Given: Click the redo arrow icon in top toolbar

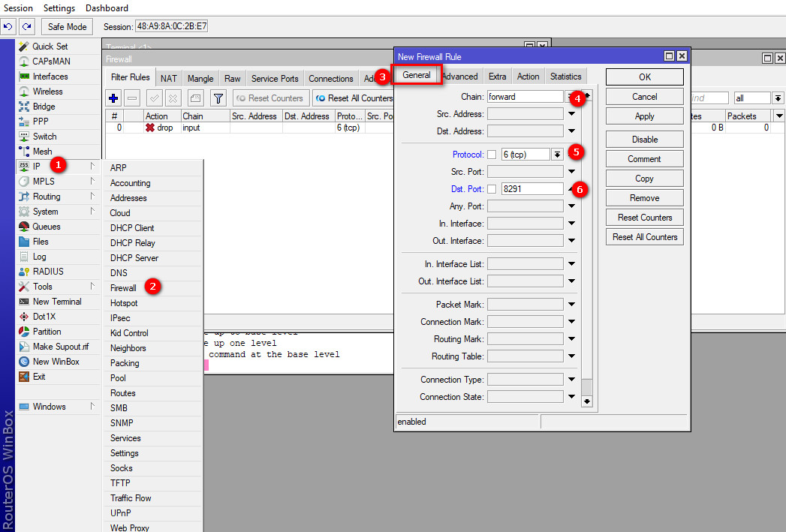Looking at the screenshot, I should 27,27.
